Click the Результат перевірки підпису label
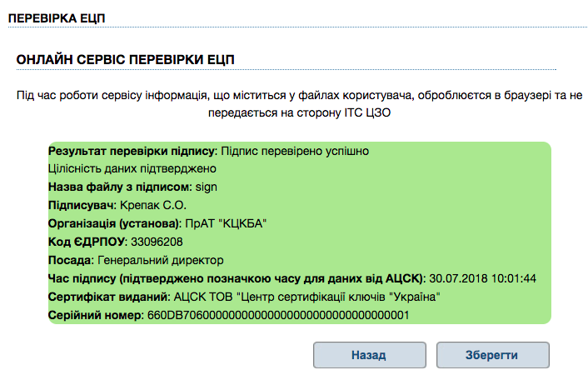The width and height of the screenshot is (588, 385). 132,152
